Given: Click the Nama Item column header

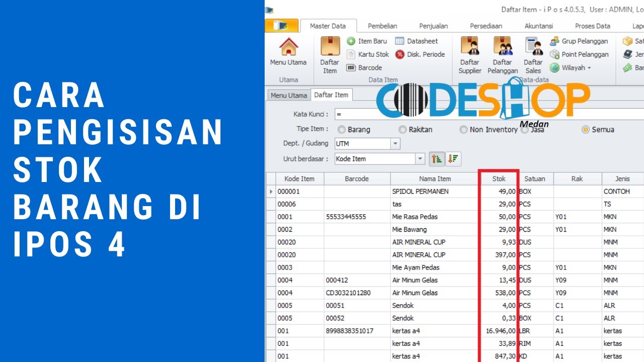Looking at the screenshot, I should (435, 178).
